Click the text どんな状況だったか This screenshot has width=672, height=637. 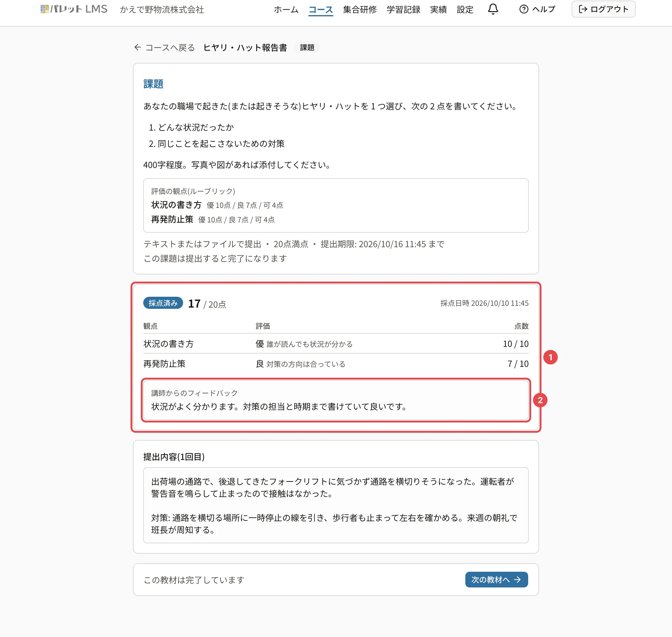pyautogui.click(x=196, y=127)
